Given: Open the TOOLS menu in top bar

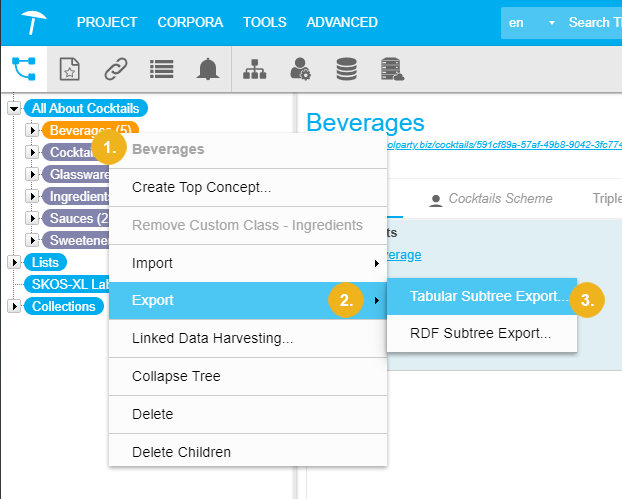Looking at the screenshot, I should (x=264, y=22).
